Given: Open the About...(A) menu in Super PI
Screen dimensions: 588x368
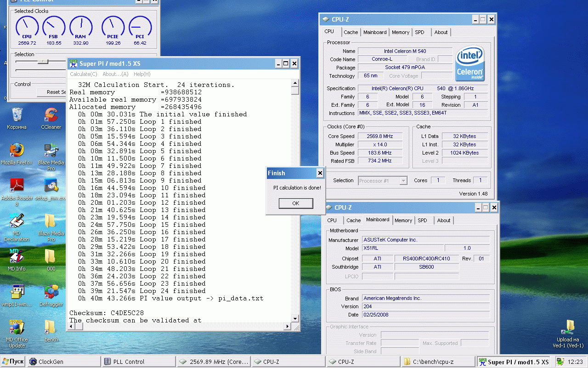Looking at the screenshot, I should coord(115,74).
